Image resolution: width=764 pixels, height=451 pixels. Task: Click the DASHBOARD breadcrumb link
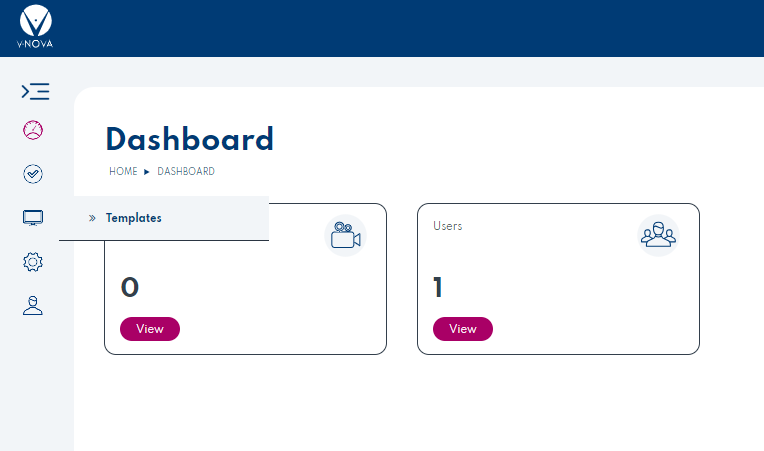coord(186,172)
